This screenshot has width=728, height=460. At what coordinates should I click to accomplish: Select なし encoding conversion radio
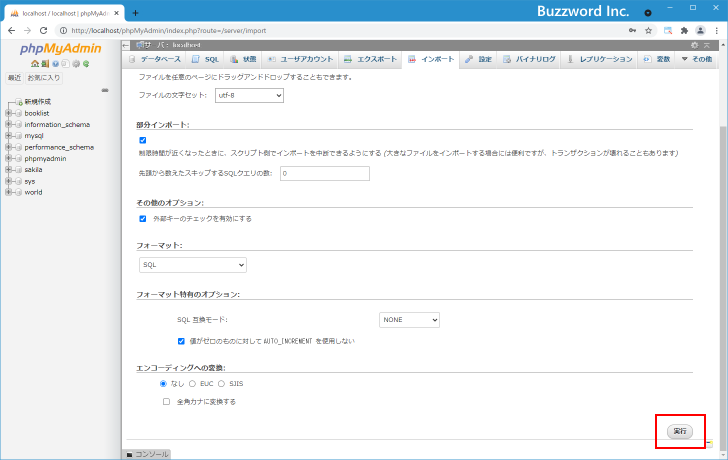tap(163, 384)
